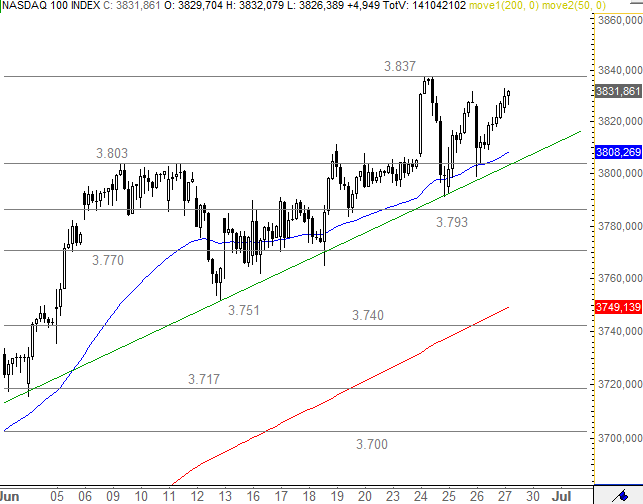Click the 3.751 level label

pyautogui.click(x=244, y=310)
